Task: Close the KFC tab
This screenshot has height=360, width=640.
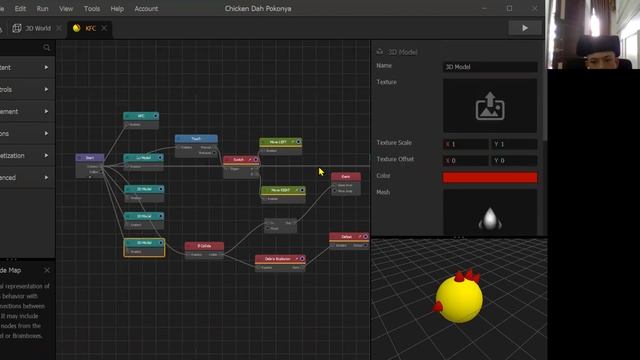Action: coord(104,28)
